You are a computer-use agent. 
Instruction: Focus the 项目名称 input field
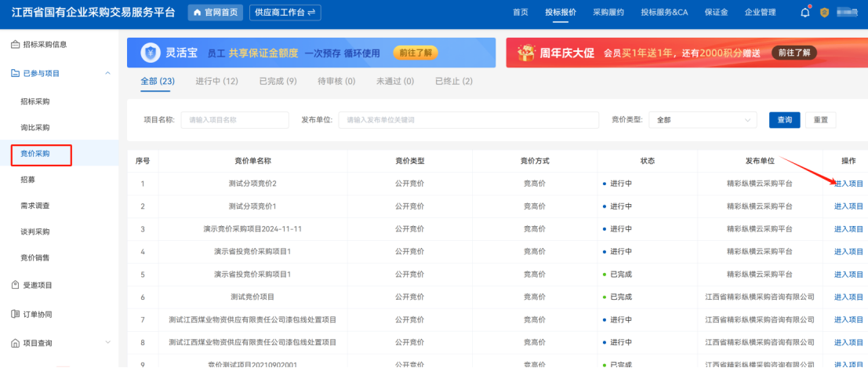tap(234, 120)
